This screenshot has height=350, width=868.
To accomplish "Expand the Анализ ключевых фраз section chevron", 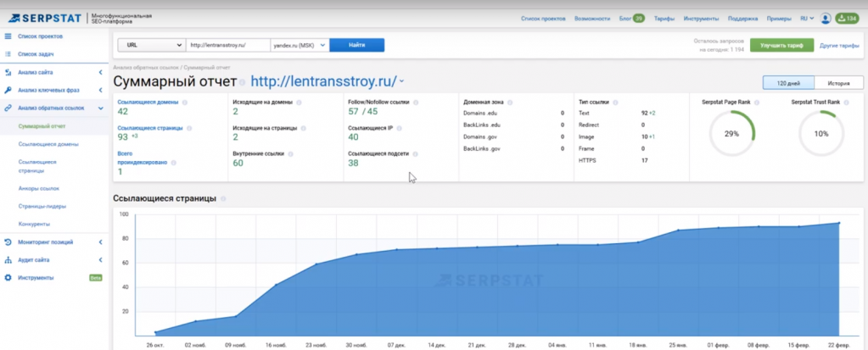I will [101, 90].
